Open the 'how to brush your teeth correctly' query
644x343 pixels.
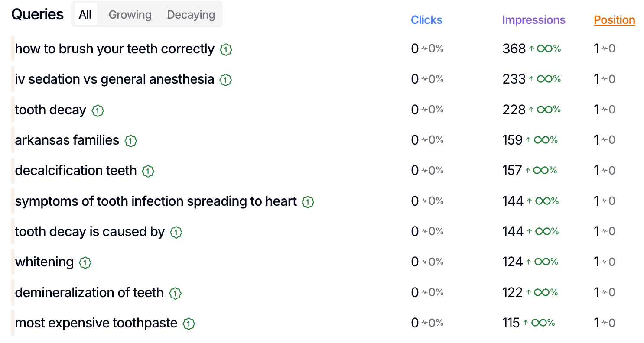[x=114, y=49]
